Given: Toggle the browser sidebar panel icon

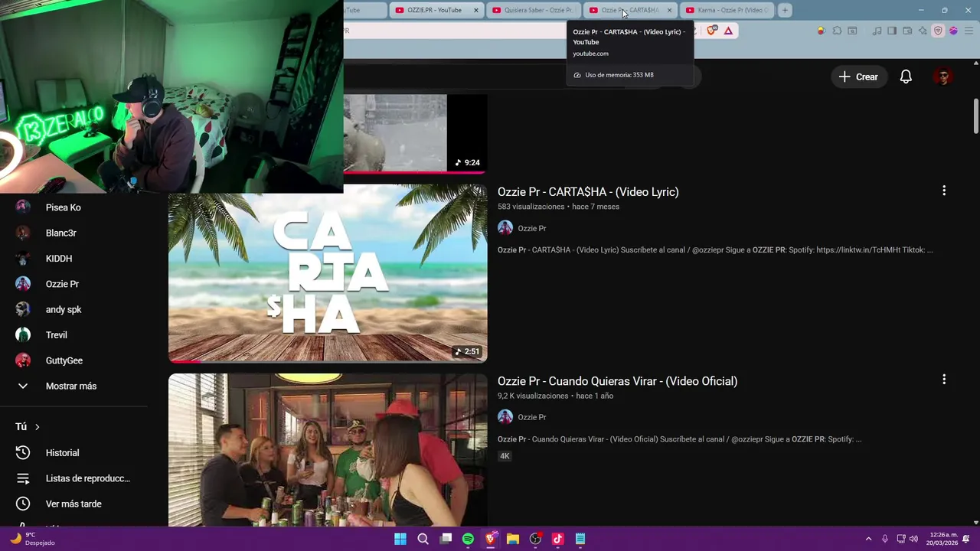Looking at the screenshot, I should pyautogui.click(x=892, y=31).
